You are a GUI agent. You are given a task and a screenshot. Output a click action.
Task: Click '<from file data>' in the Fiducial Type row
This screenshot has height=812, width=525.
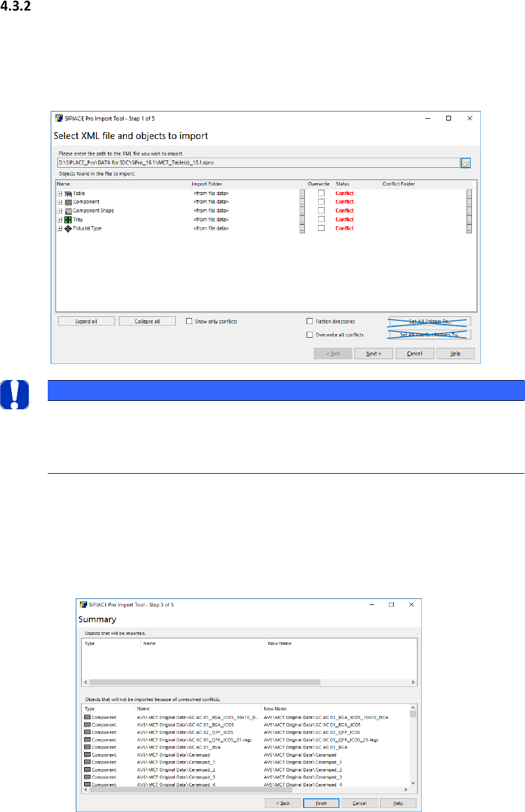(x=210, y=229)
